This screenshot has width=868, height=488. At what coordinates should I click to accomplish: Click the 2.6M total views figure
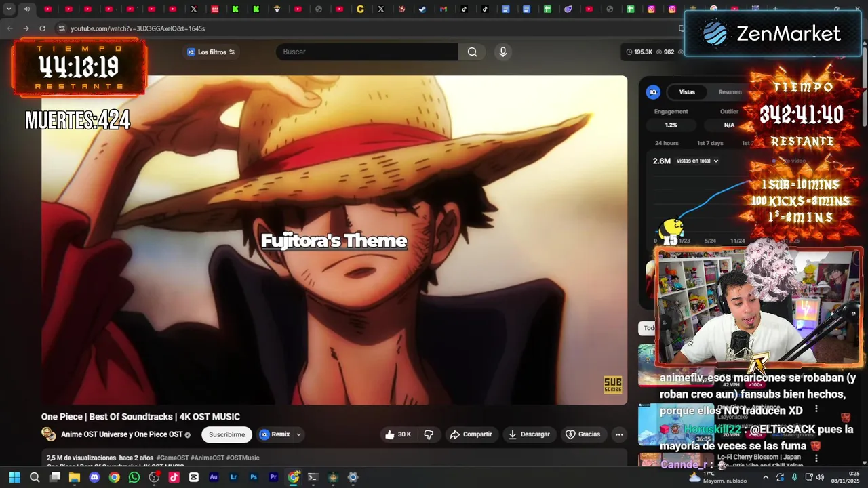click(x=662, y=161)
